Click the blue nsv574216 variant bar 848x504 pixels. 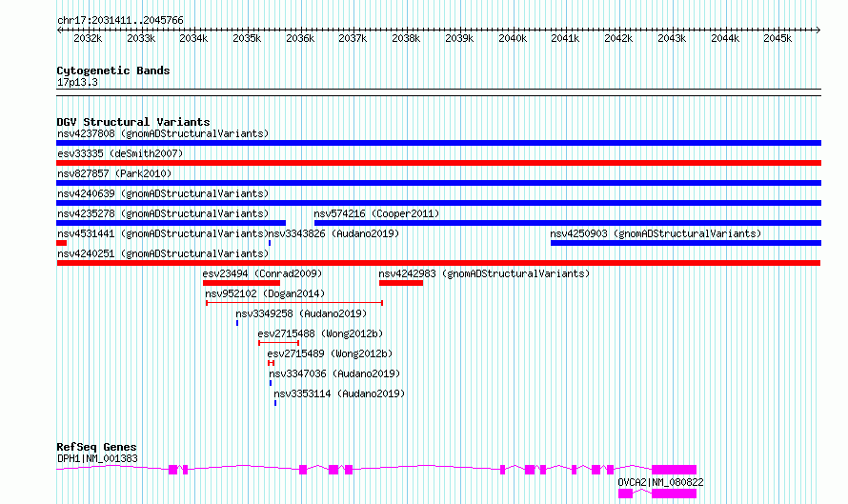[568, 223]
